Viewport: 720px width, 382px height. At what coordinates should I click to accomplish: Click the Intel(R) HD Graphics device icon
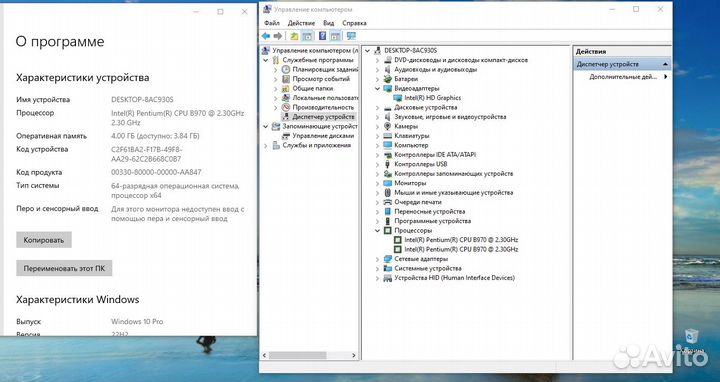398,98
